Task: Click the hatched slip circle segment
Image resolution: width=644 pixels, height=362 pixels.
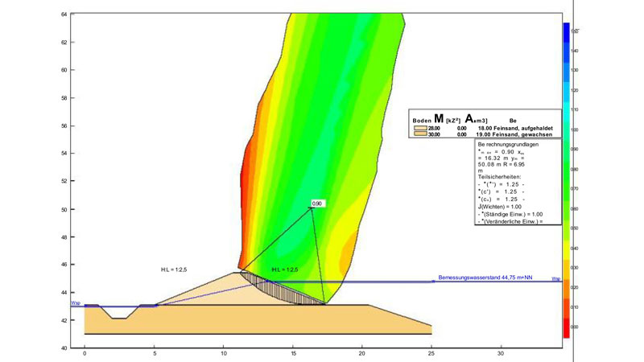Action: 282,290
